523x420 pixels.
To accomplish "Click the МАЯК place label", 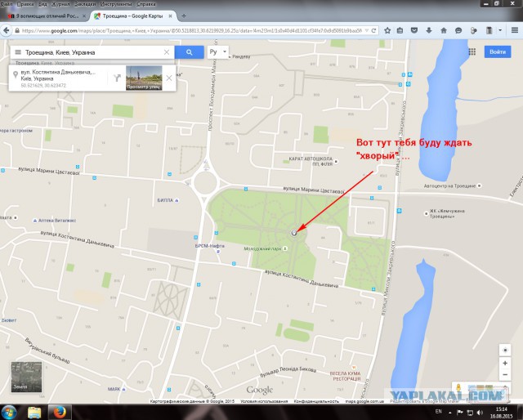I will click(x=114, y=389).
